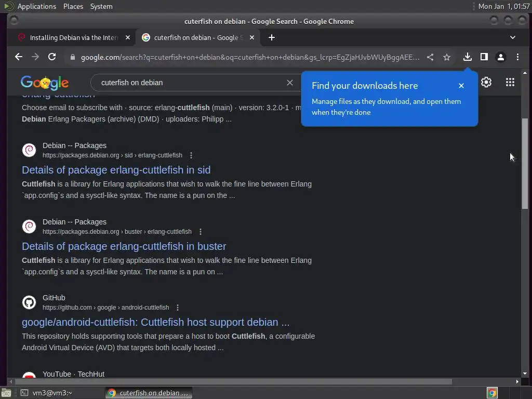The image size is (532, 399).
Task: Go back to the previous page
Action: point(19,57)
